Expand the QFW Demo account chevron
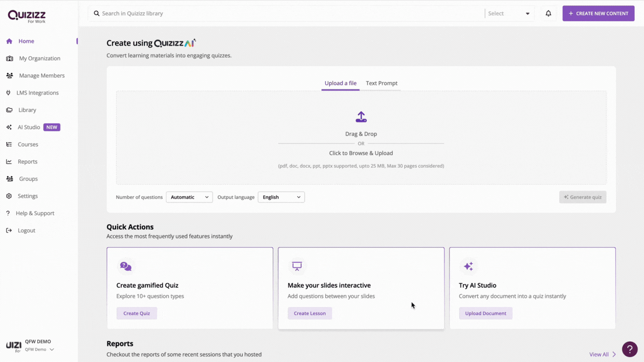 tap(52, 349)
